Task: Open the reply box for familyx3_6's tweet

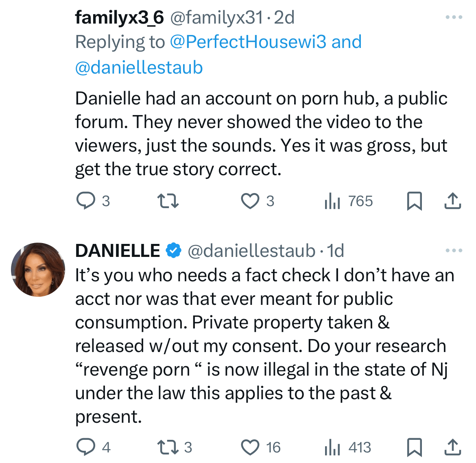Action: click(x=86, y=200)
